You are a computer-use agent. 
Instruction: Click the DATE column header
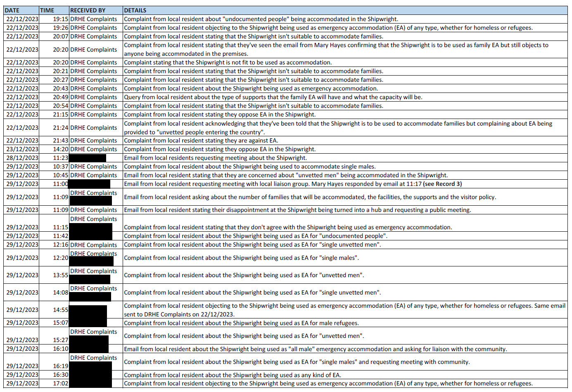coord(21,10)
